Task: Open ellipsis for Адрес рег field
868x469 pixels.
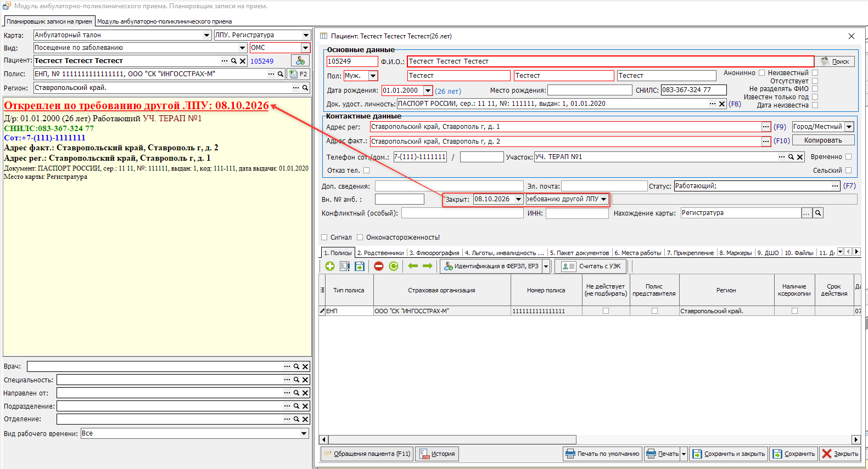Action: coord(766,127)
